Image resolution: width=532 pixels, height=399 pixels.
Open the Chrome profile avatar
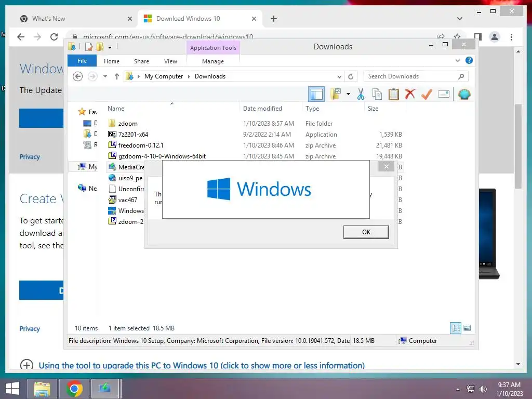click(x=495, y=37)
